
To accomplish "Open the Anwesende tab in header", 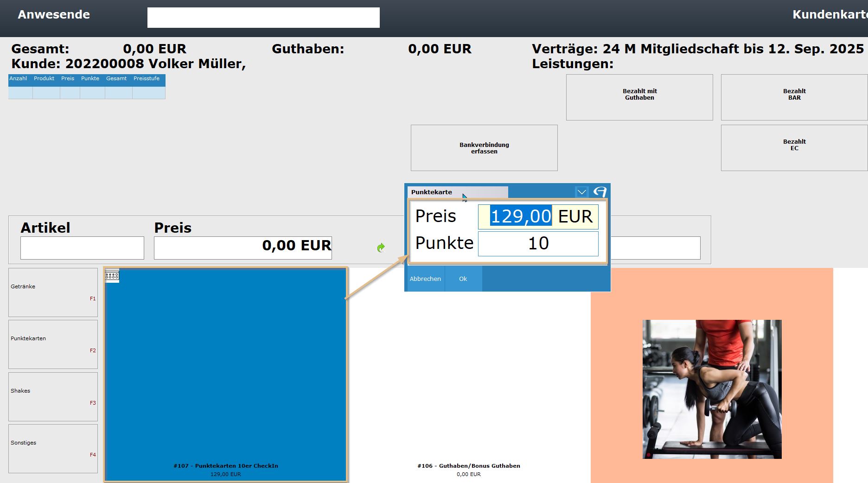I will tap(54, 14).
